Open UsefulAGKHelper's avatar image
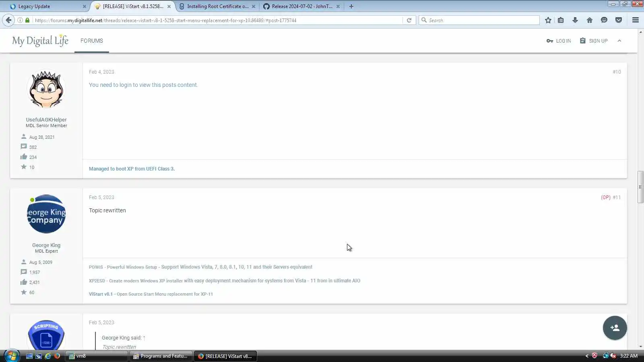The image size is (644, 362). (46, 89)
